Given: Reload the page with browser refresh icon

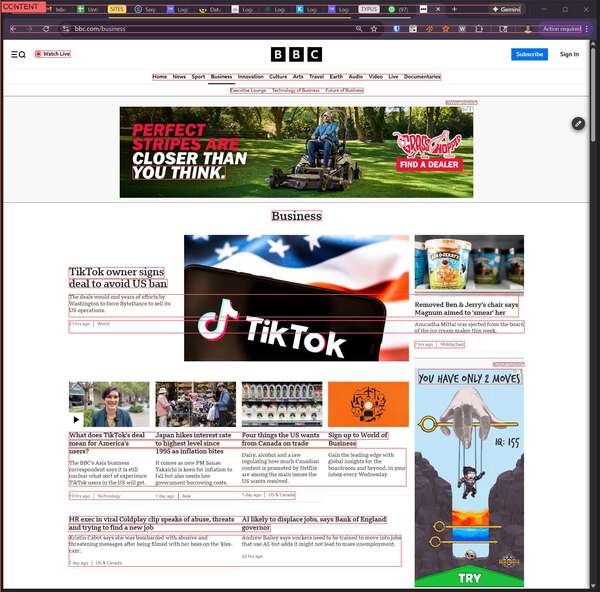Looking at the screenshot, I should (x=46, y=29).
